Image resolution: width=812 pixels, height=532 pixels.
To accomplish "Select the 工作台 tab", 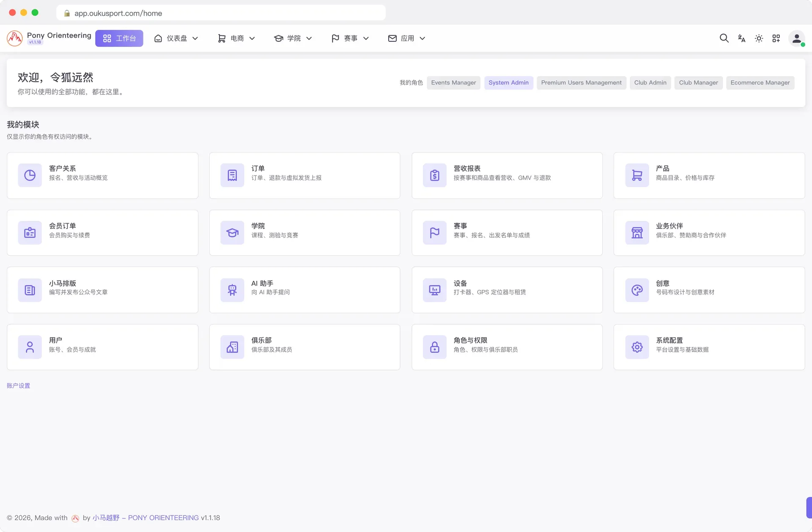I will coord(119,38).
